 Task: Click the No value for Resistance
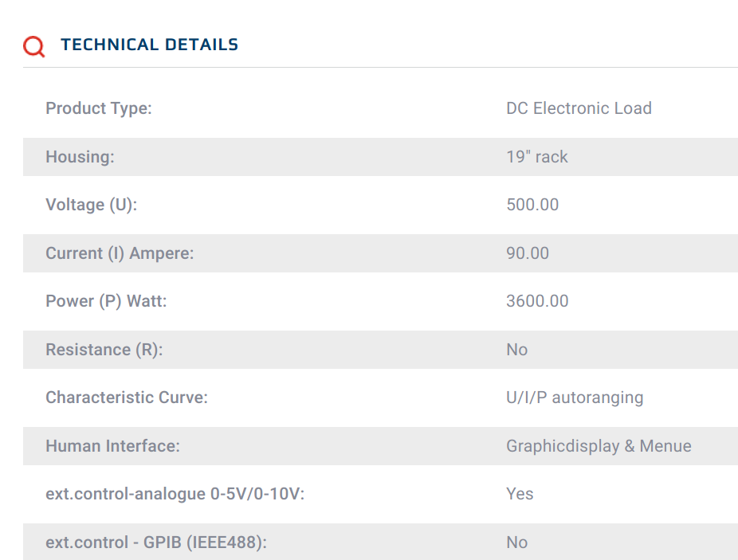pyautogui.click(x=516, y=350)
